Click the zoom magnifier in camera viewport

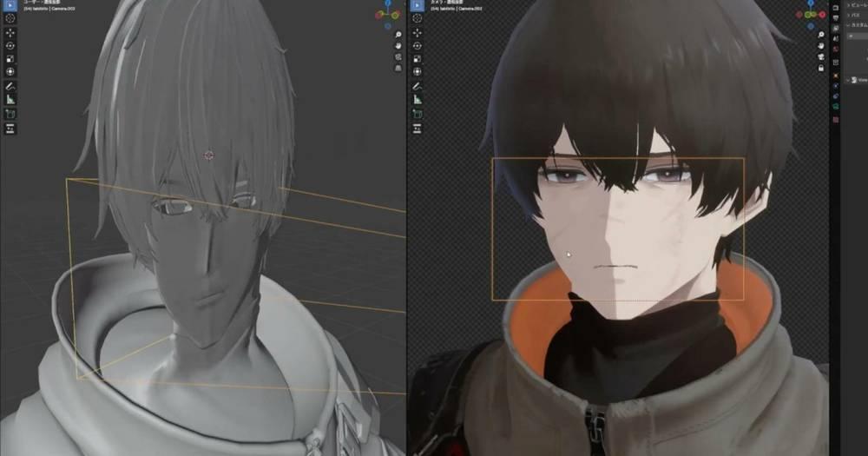click(821, 35)
